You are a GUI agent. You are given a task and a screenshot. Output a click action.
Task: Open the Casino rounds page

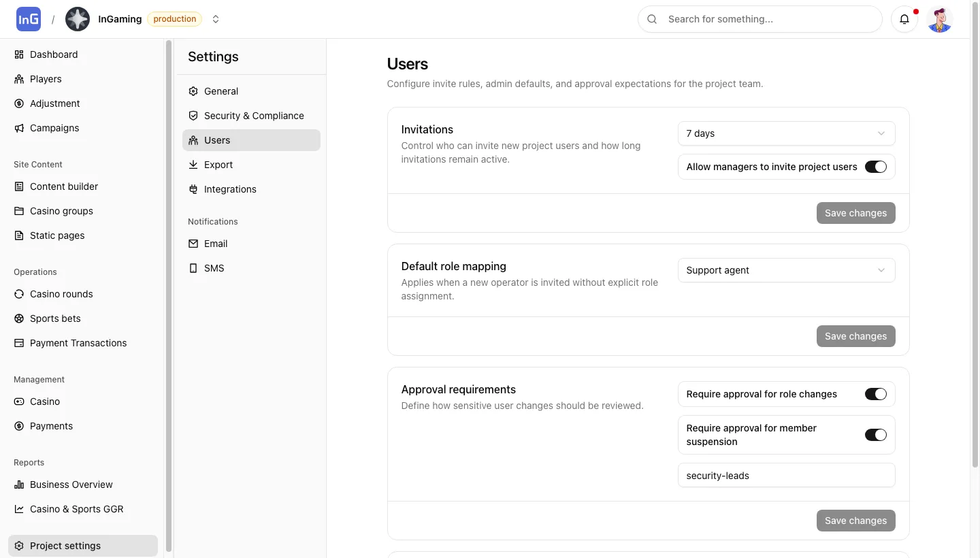click(61, 294)
